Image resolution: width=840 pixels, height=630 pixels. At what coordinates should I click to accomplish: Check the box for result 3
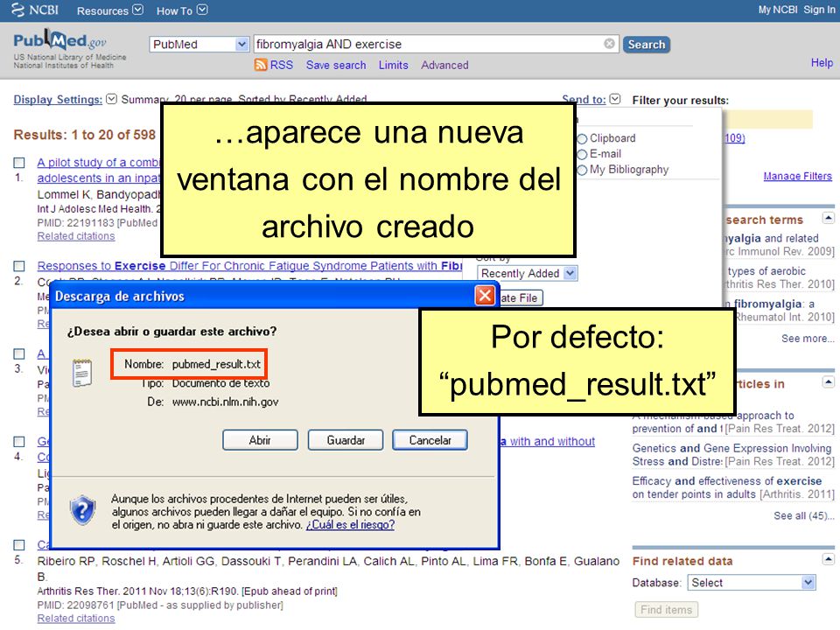tap(19, 353)
